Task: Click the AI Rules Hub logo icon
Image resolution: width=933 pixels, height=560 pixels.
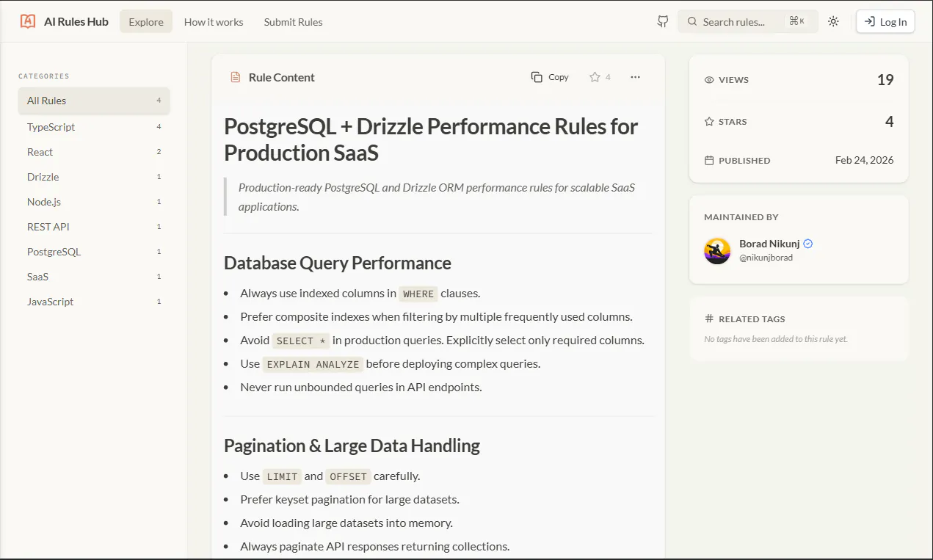Action: click(x=28, y=21)
